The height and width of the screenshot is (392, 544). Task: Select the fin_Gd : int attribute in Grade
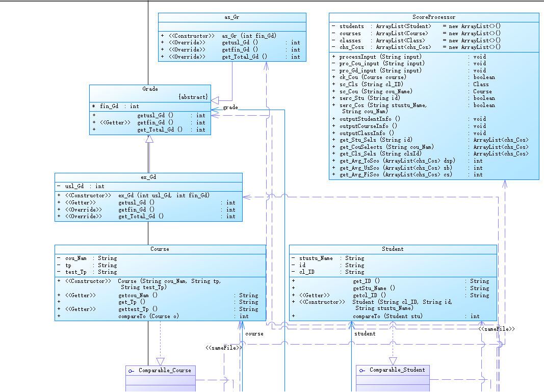coord(116,107)
